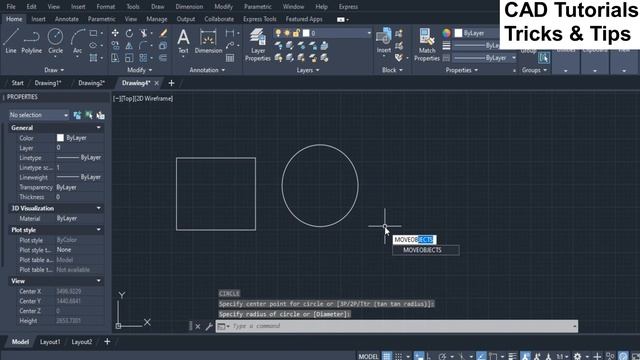Click the MODEL status bar button
Viewport: 640px width, 360px height.
click(x=368, y=356)
